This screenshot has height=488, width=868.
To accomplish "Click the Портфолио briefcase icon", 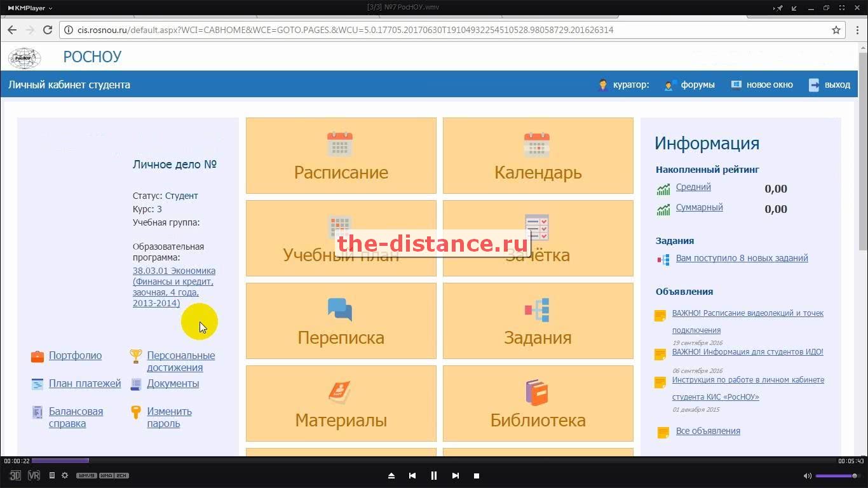I will (37, 356).
